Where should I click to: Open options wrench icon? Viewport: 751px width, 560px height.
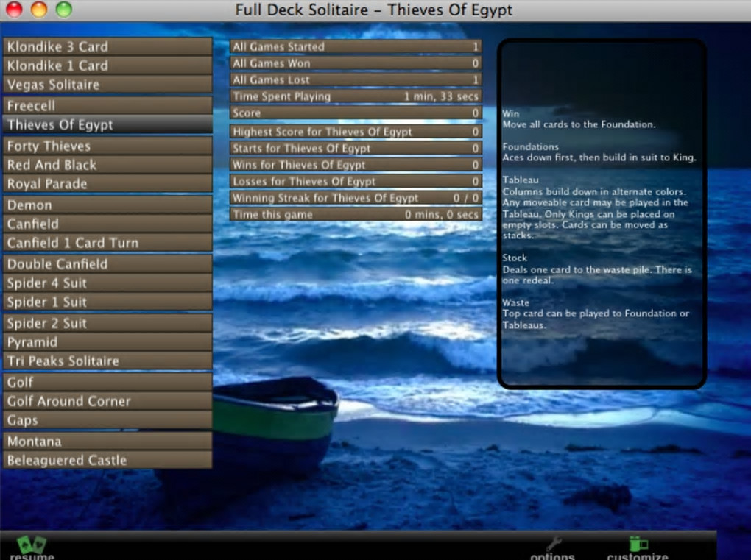click(x=553, y=544)
